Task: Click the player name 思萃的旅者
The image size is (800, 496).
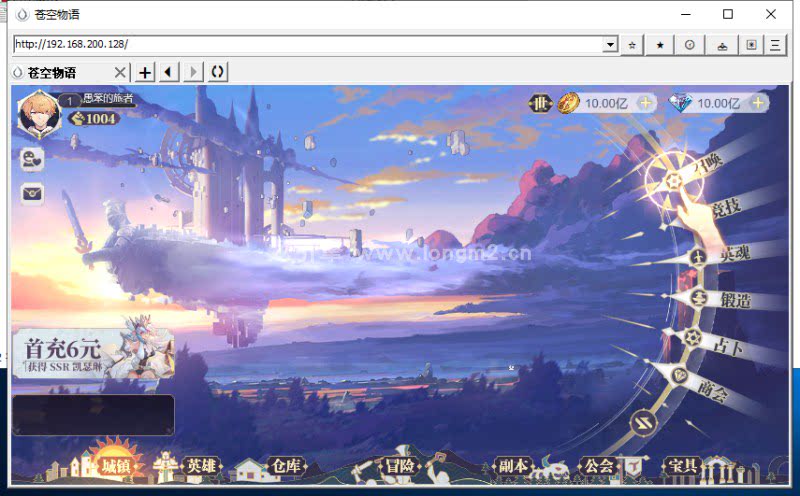Action: (x=108, y=98)
